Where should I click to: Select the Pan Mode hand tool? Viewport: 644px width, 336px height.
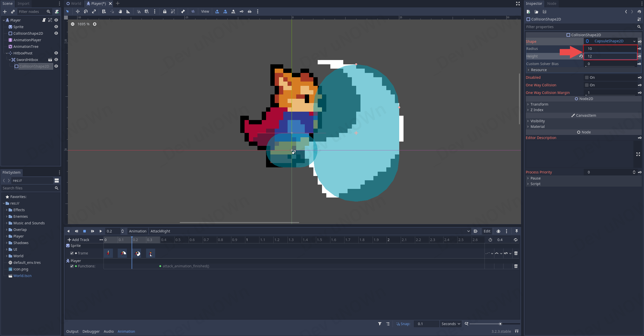pyautogui.click(x=120, y=11)
